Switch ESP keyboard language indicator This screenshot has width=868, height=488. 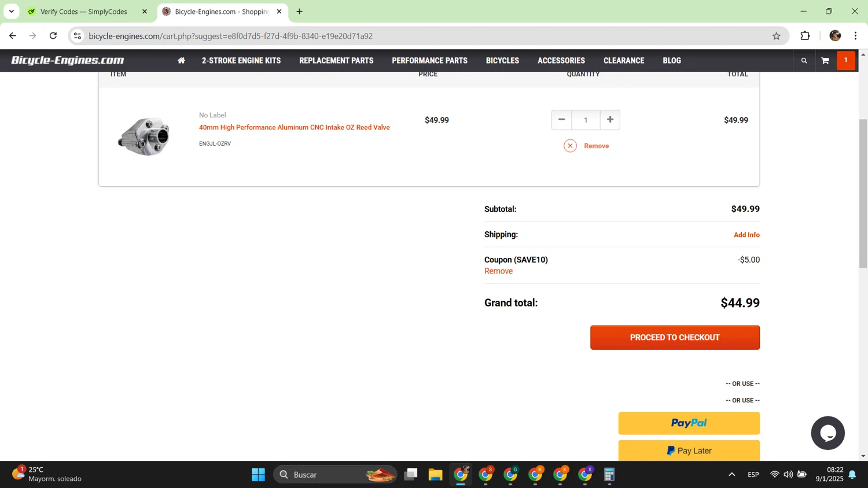[x=753, y=475]
